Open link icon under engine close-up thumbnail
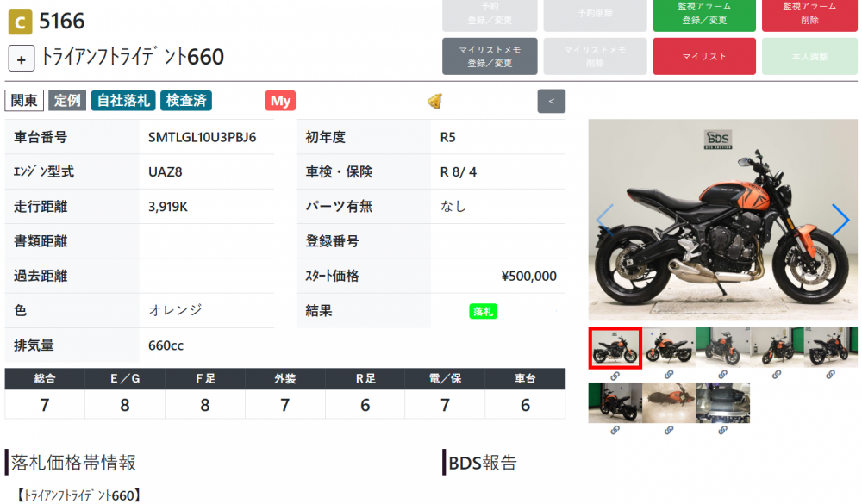 [x=722, y=430]
